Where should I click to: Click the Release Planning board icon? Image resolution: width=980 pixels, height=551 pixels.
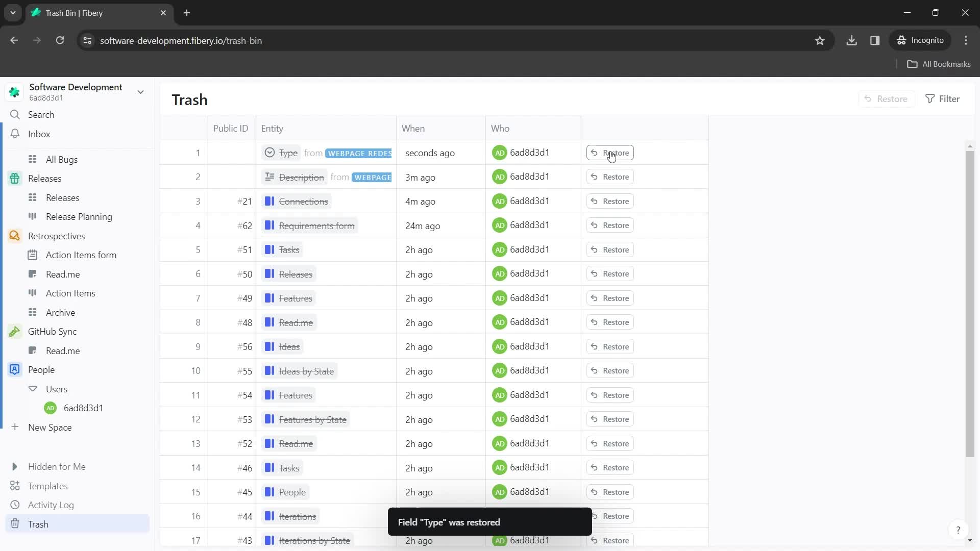tap(33, 216)
